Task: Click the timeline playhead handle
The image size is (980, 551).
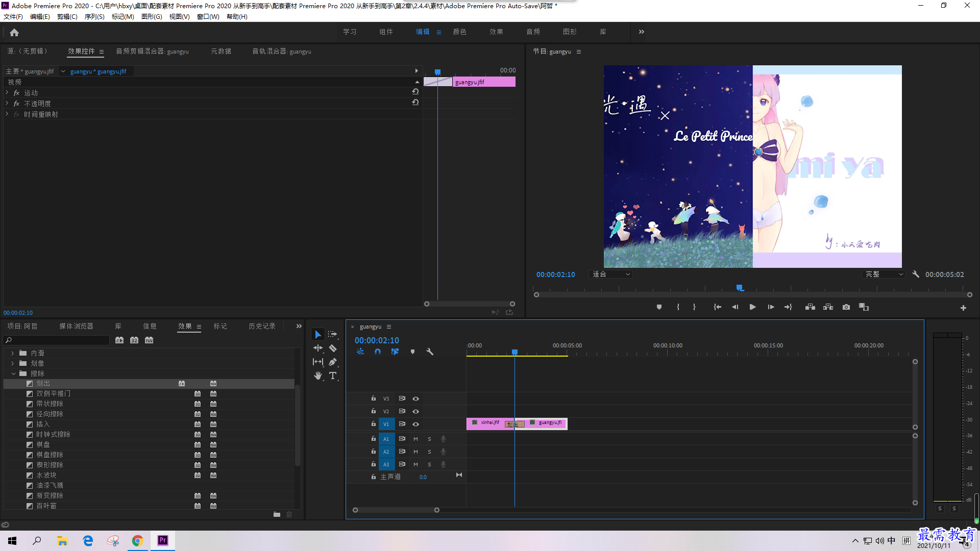Action: [x=514, y=352]
